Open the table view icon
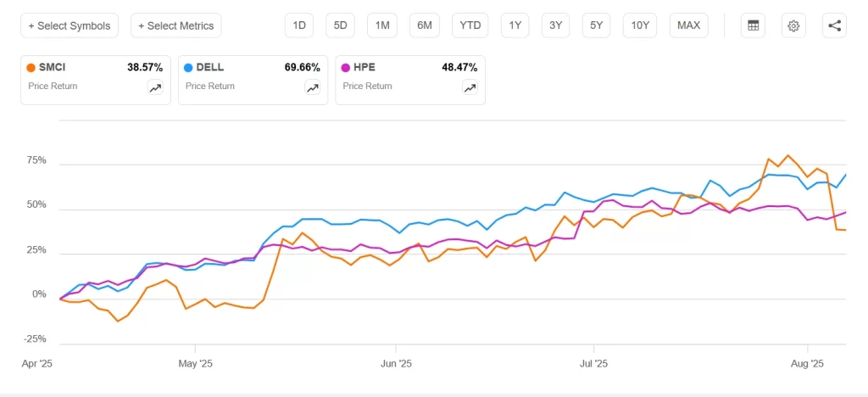The width and height of the screenshot is (868, 397). 752,25
